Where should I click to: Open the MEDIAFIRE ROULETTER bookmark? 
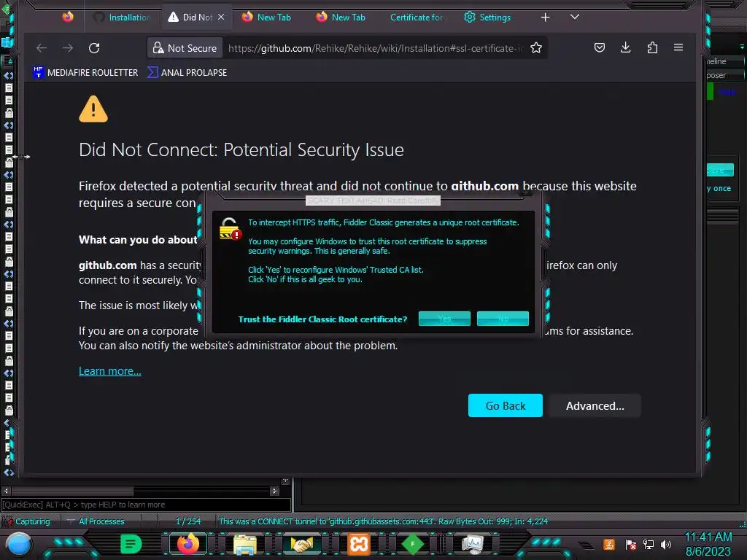point(85,72)
